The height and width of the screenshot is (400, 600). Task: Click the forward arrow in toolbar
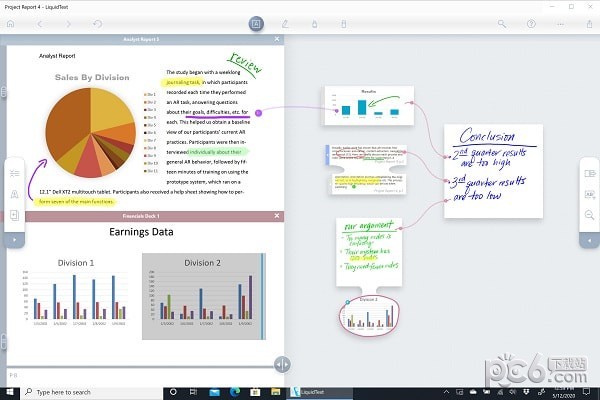68,24
